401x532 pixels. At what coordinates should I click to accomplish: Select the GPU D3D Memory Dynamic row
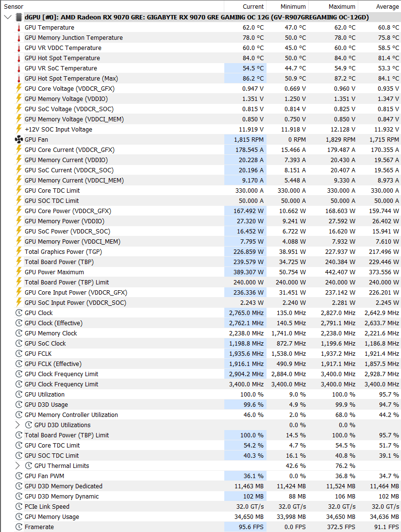click(200, 497)
